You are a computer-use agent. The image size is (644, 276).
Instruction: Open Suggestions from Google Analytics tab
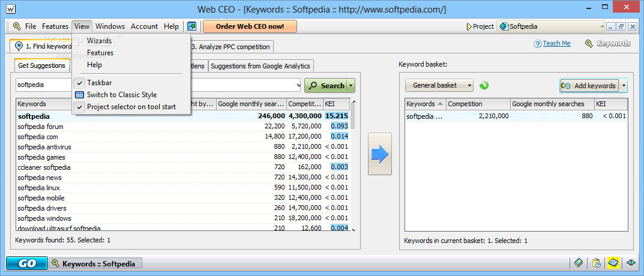point(261,66)
